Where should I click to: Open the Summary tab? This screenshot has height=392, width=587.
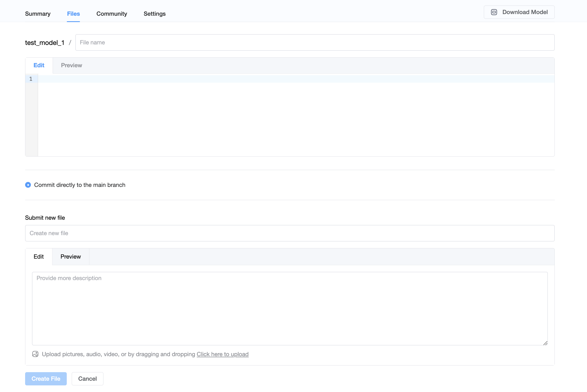pyautogui.click(x=38, y=14)
